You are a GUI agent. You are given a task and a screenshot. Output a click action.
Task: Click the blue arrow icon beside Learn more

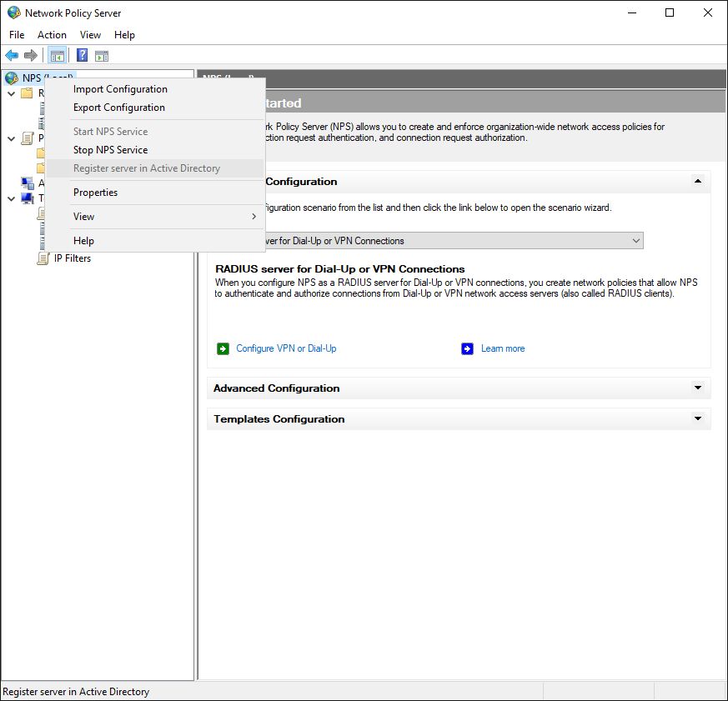468,348
